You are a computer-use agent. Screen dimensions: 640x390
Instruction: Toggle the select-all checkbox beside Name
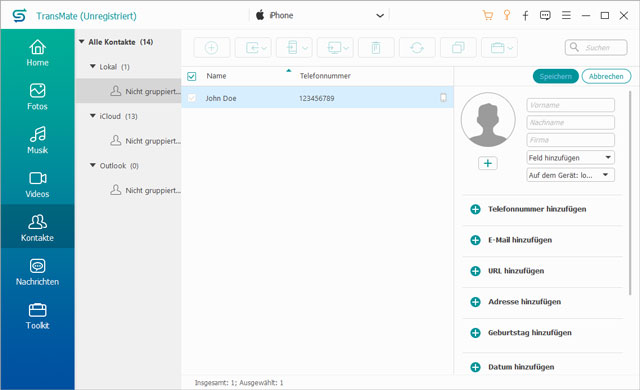[x=191, y=76]
